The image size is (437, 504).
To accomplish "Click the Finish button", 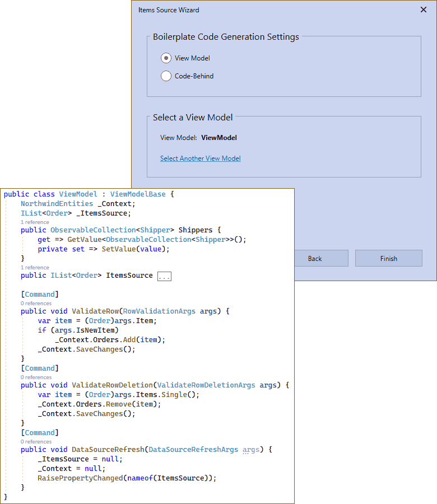I will click(388, 258).
